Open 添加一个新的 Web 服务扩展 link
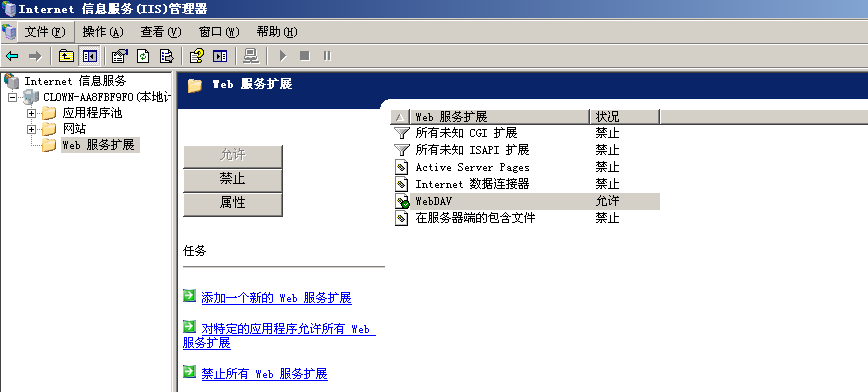This screenshot has height=392, width=868. [276, 298]
